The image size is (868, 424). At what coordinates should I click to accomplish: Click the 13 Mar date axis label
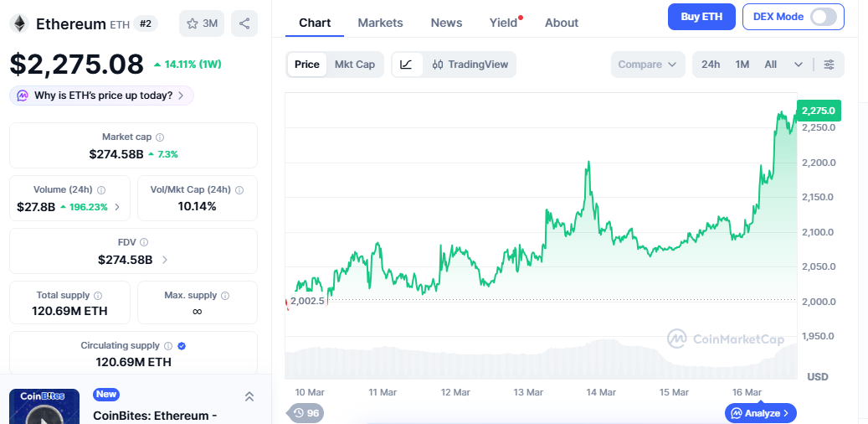point(528,392)
